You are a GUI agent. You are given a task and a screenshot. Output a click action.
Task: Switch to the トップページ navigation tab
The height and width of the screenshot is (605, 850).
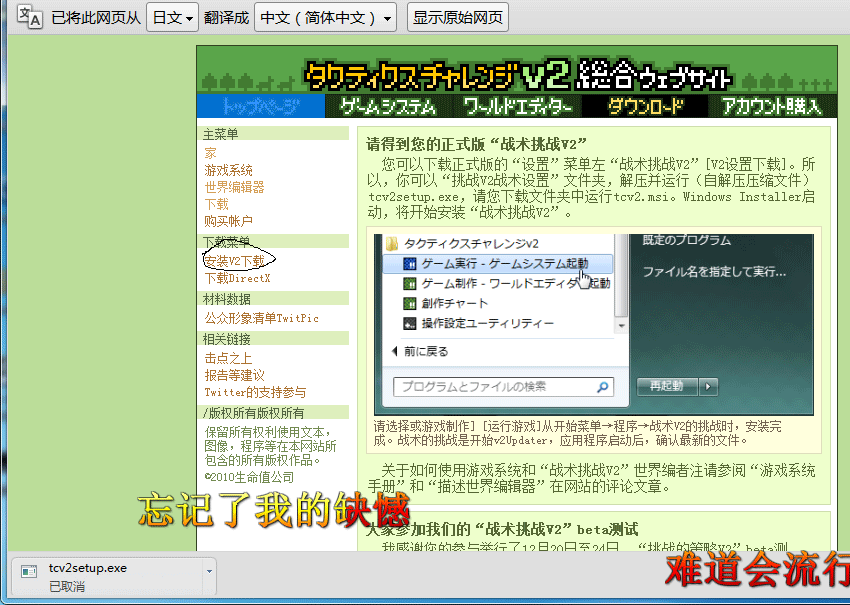pyautogui.click(x=261, y=106)
